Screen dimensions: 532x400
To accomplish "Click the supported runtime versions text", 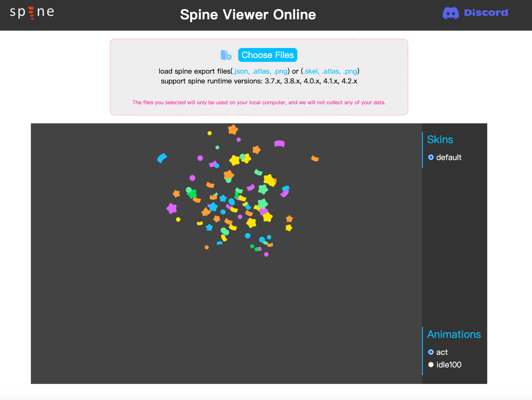I will coord(259,81).
